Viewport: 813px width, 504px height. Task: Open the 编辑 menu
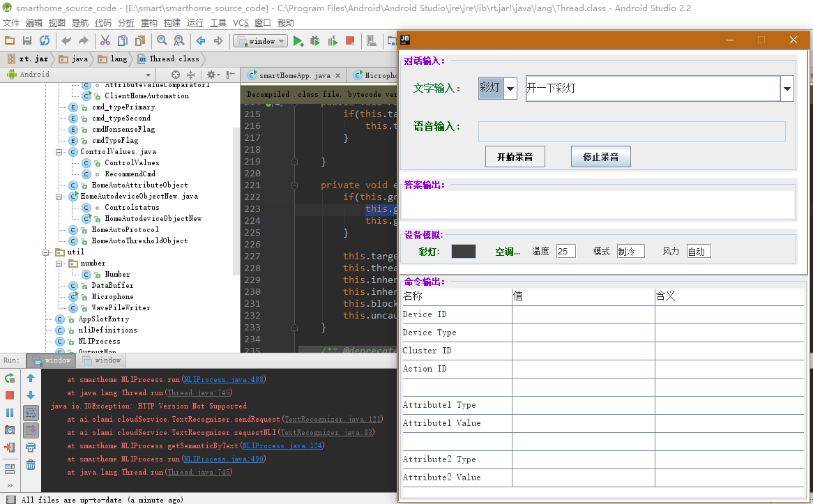click(x=33, y=23)
